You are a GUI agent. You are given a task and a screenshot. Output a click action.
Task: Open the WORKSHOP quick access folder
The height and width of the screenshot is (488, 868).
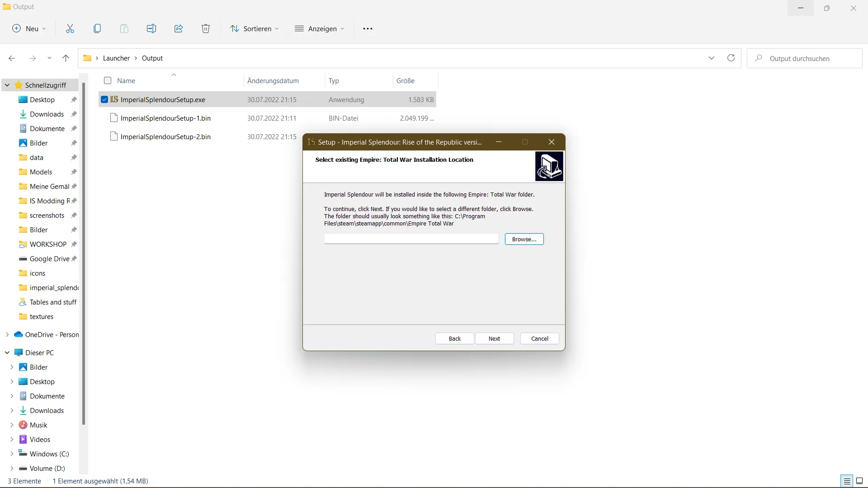48,244
